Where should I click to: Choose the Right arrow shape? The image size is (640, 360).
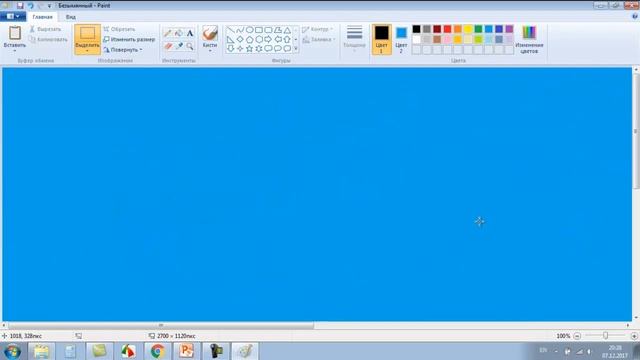(x=268, y=40)
